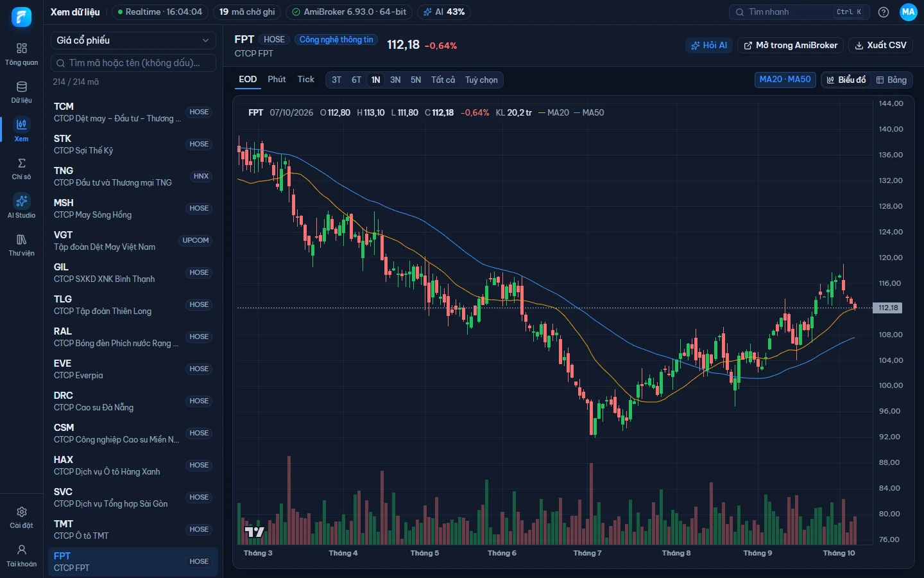Select the Xem chart view icon
Image resolution: width=924 pixels, height=578 pixels.
pyautogui.click(x=21, y=130)
